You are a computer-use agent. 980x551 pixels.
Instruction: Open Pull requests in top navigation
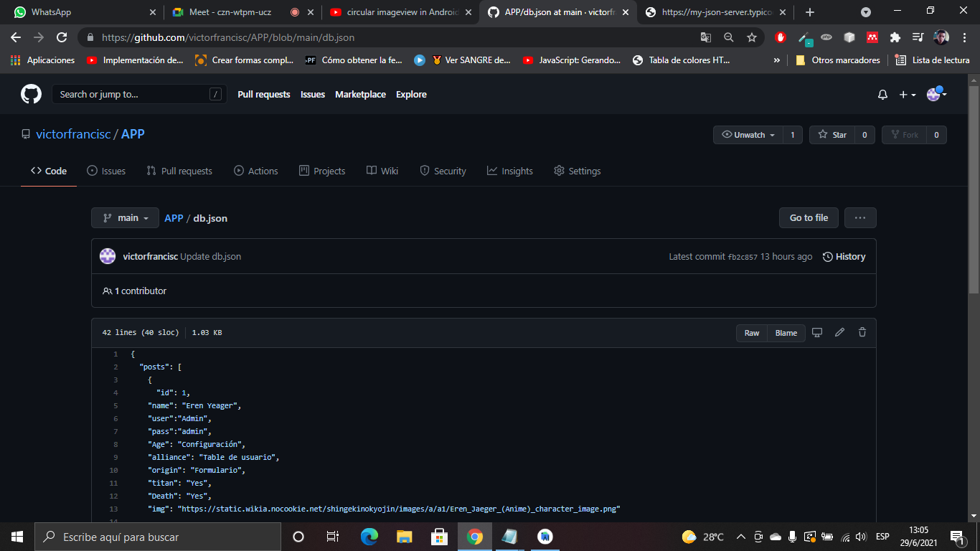pos(264,95)
